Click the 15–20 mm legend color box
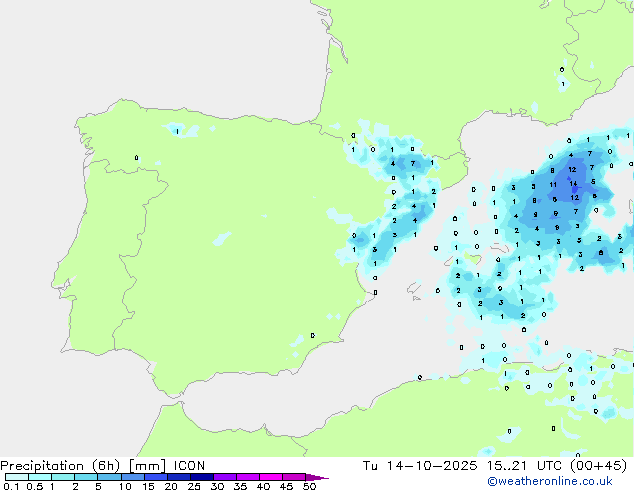The width and height of the screenshot is (634, 490). (155, 477)
